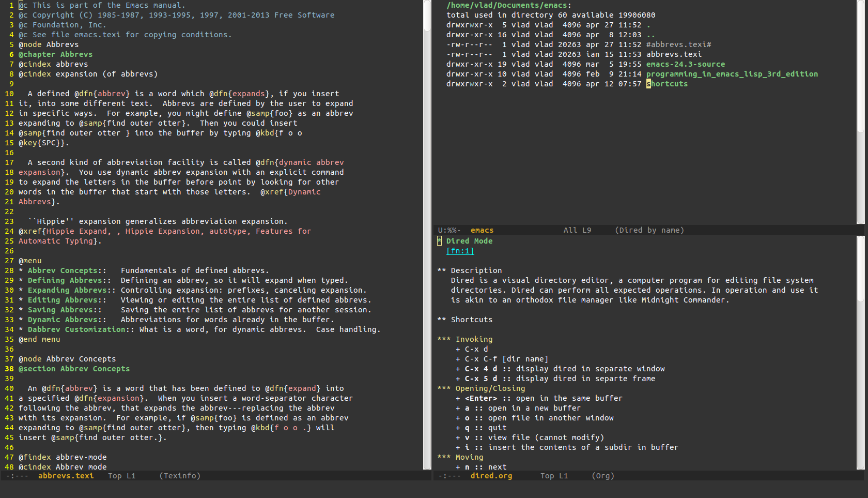
Task: Click the Expanding Abbrevs menu entry
Action: 67,290
